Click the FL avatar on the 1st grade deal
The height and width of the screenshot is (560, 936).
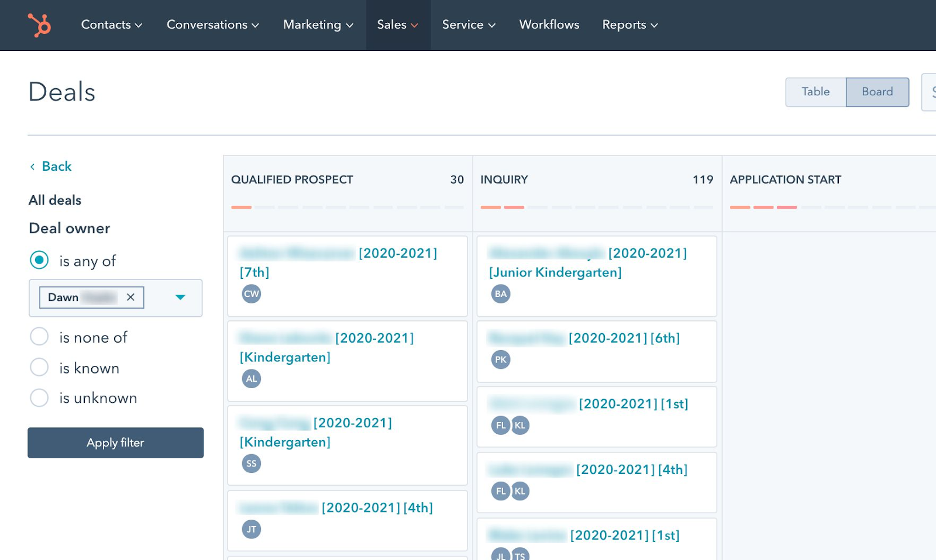click(x=501, y=425)
